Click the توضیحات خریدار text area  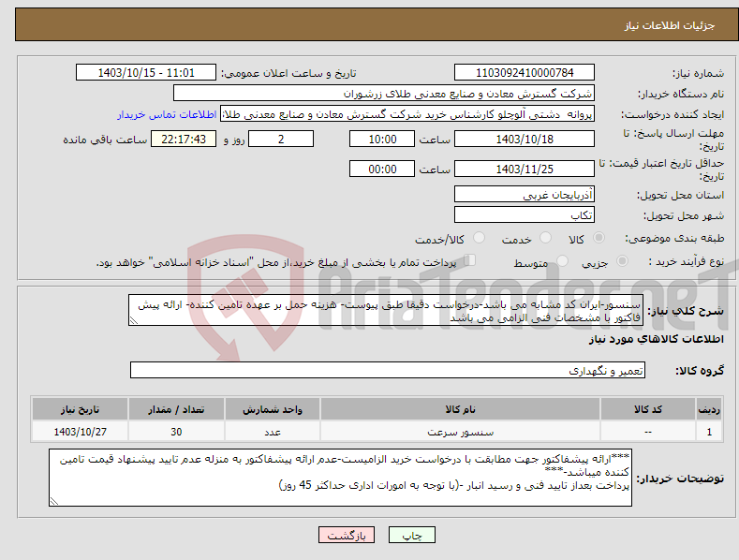[340, 478]
